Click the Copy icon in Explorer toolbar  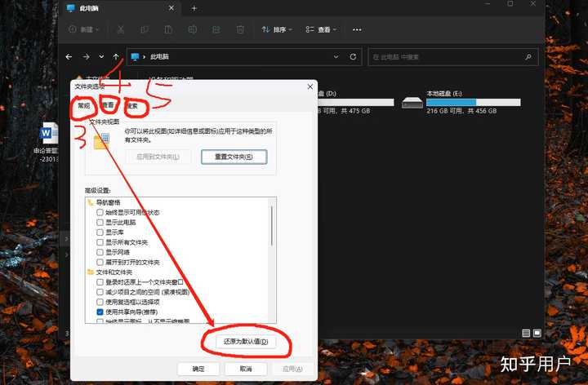[145, 29]
